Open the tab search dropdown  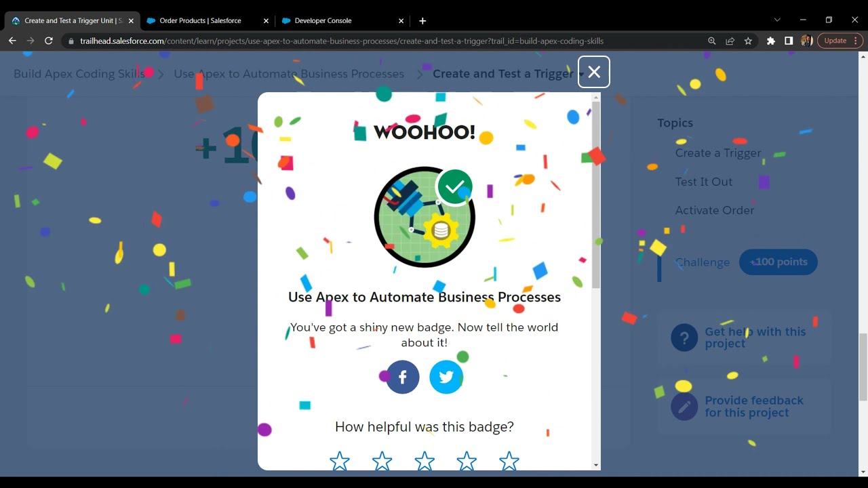[777, 20]
